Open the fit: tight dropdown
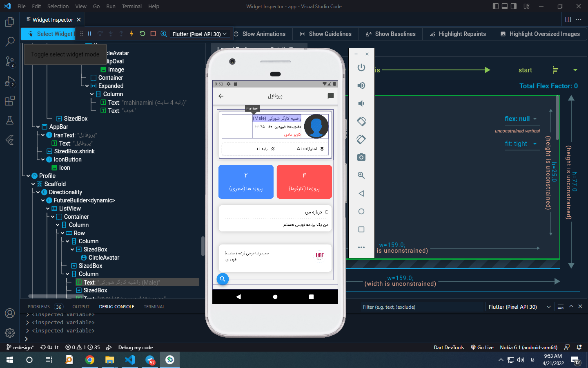 point(522,144)
